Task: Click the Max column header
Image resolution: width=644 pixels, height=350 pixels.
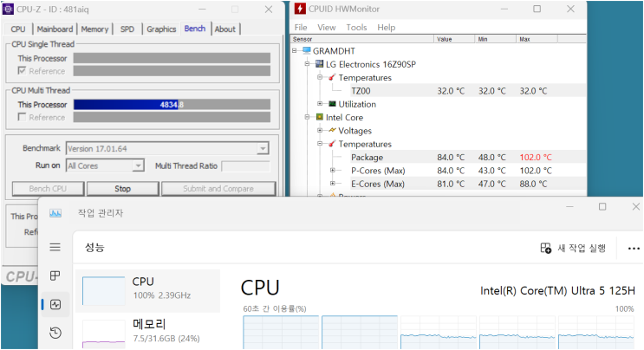Action: [x=537, y=39]
